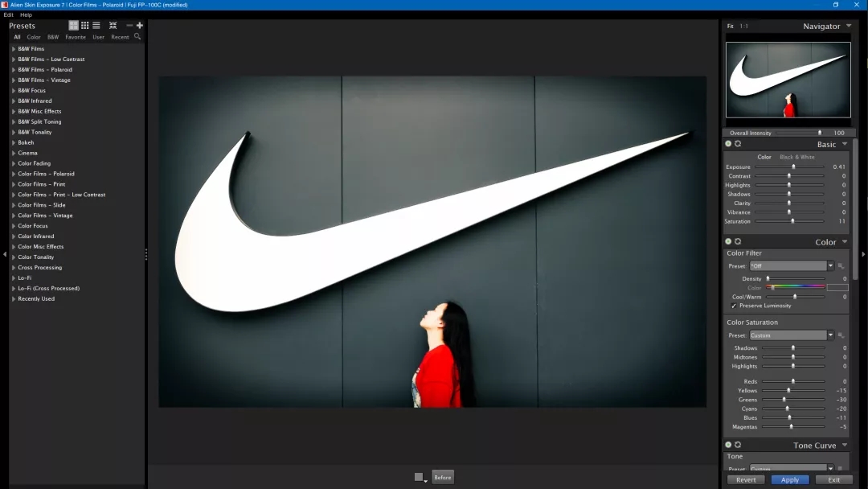Open the preview layout split-view icon
This screenshot has width=868, height=489.
click(x=420, y=478)
